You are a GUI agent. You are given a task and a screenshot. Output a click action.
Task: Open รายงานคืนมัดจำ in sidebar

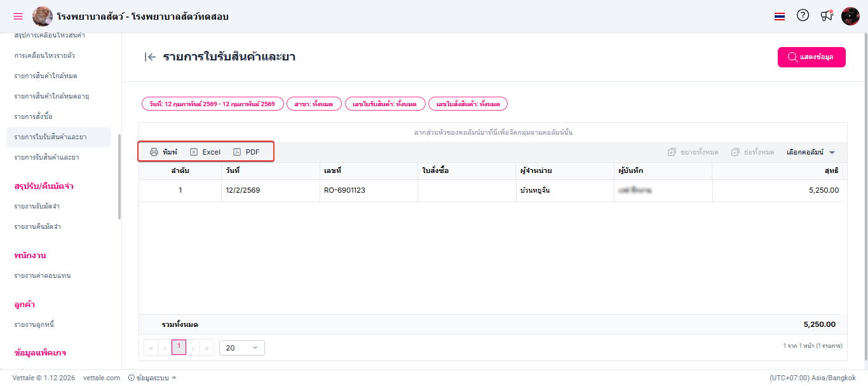pos(37,227)
